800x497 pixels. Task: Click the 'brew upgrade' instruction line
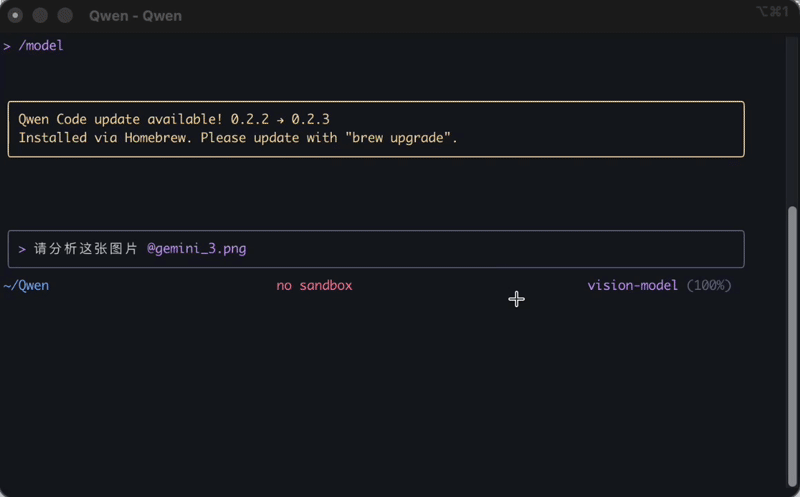tap(238, 138)
